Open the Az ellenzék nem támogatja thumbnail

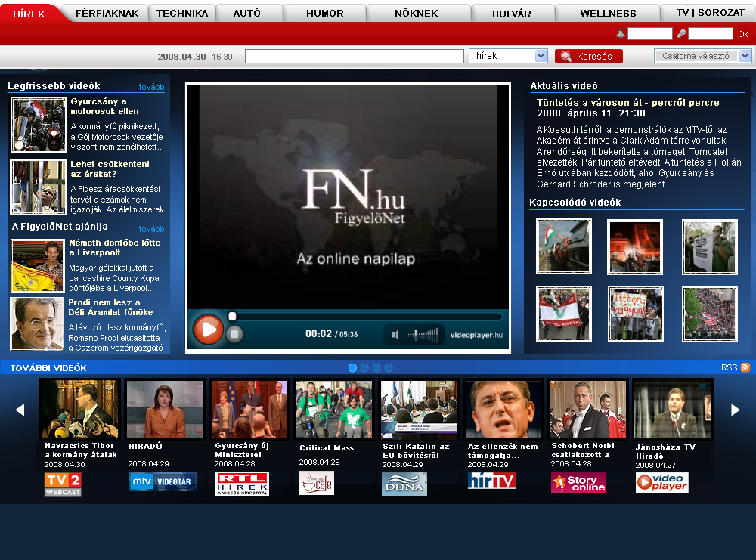tap(503, 409)
